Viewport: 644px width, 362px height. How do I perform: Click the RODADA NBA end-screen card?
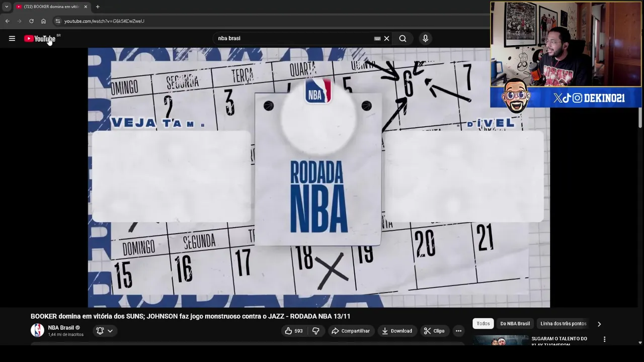coord(318,169)
